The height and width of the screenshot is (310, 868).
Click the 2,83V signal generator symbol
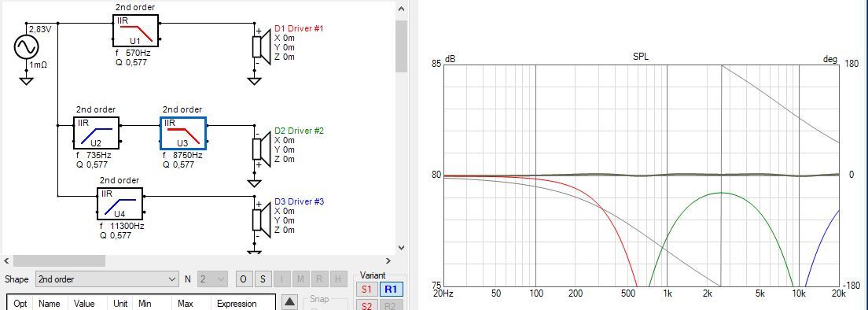tap(26, 46)
